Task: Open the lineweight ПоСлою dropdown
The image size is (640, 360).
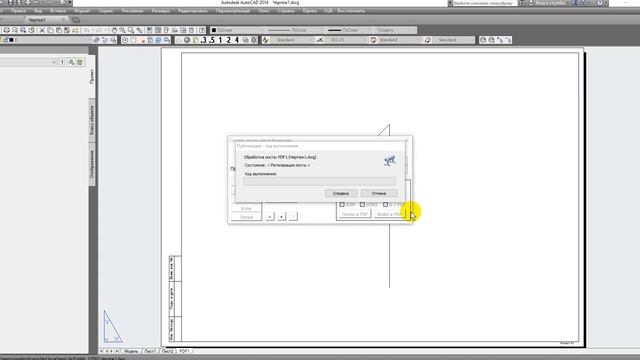Action: pos(349,30)
